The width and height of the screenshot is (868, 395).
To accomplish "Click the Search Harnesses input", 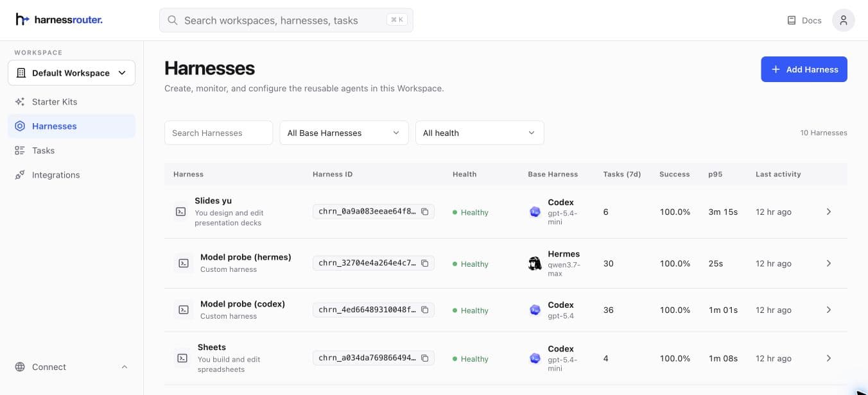I will 219,133.
